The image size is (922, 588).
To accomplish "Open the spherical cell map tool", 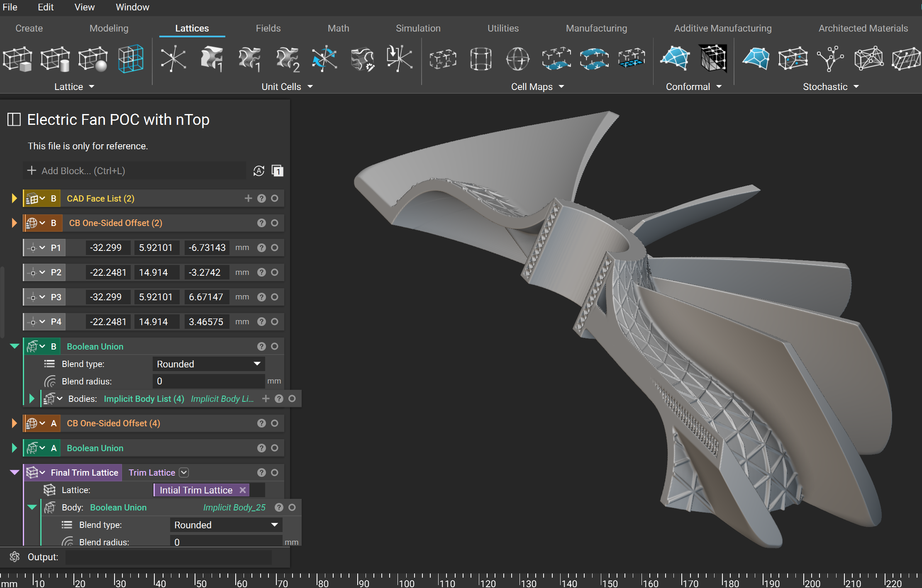I will pos(517,59).
